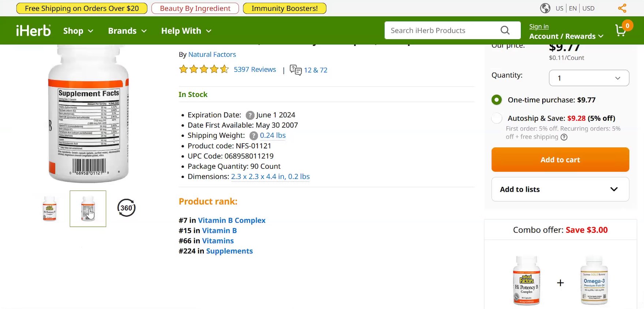
Task: Select Autoship & Save radio option
Action: point(497,118)
